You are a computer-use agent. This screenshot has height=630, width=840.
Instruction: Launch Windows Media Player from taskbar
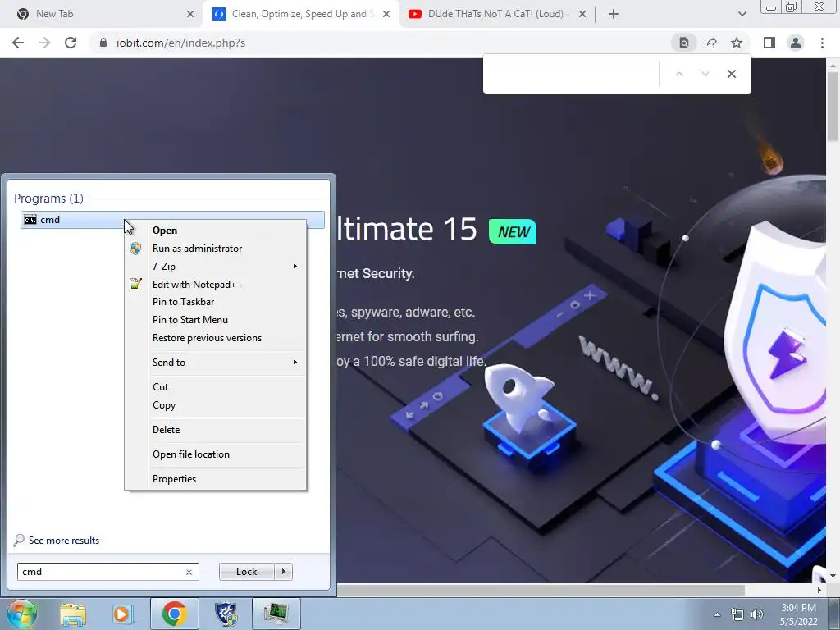(x=122, y=614)
